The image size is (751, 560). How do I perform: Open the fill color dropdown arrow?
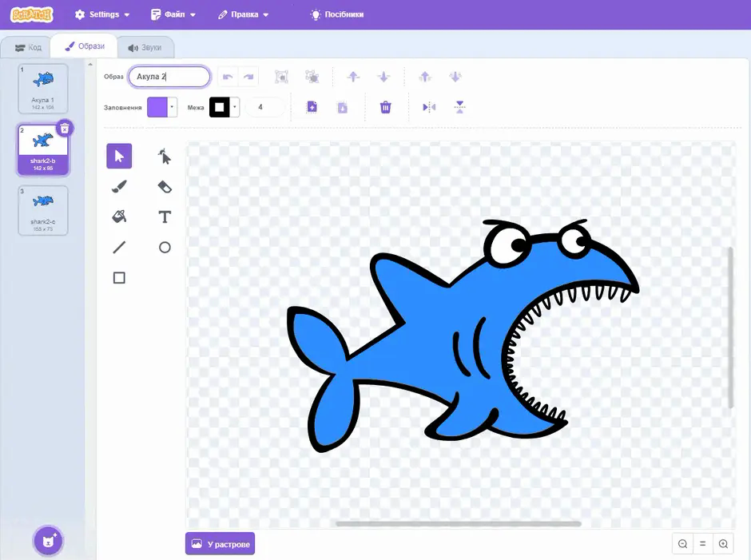click(172, 107)
